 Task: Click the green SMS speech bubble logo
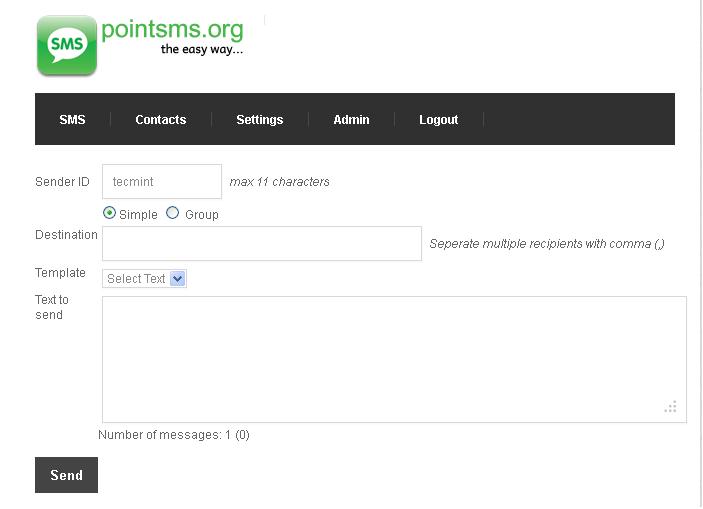67,45
